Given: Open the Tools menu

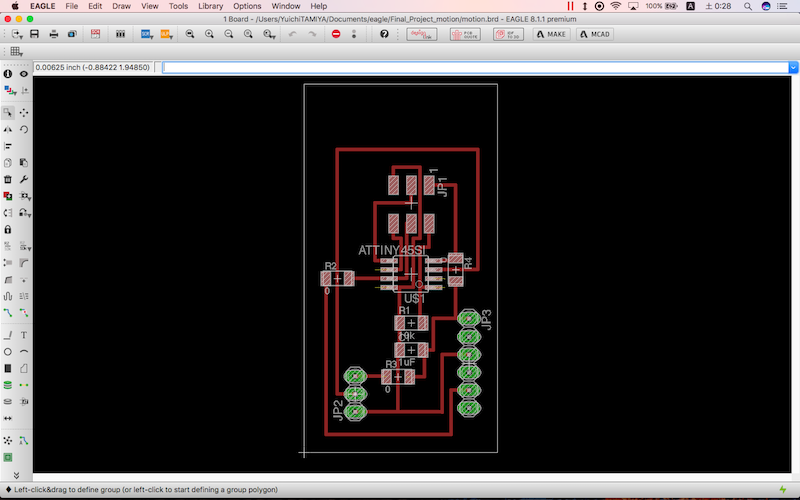Looking at the screenshot, I should (179, 6).
